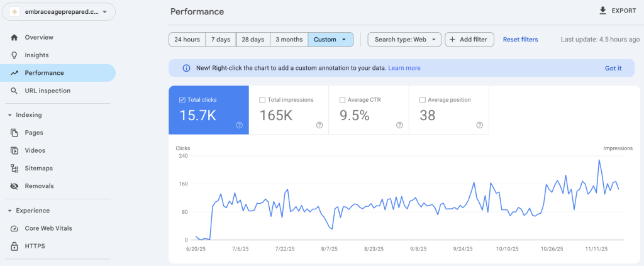Select the 28 days date tab
Viewport: 644px width, 266px height.
(x=253, y=40)
